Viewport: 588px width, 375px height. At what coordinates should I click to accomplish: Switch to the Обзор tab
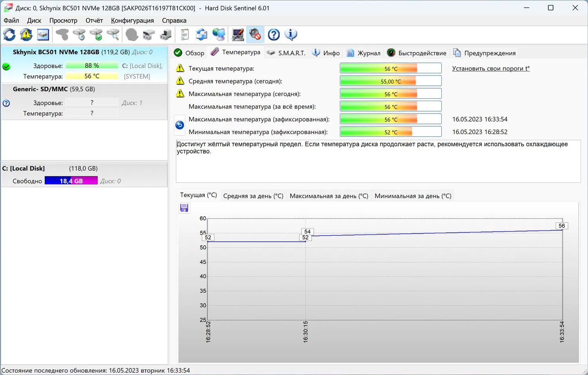click(x=189, y=53)
